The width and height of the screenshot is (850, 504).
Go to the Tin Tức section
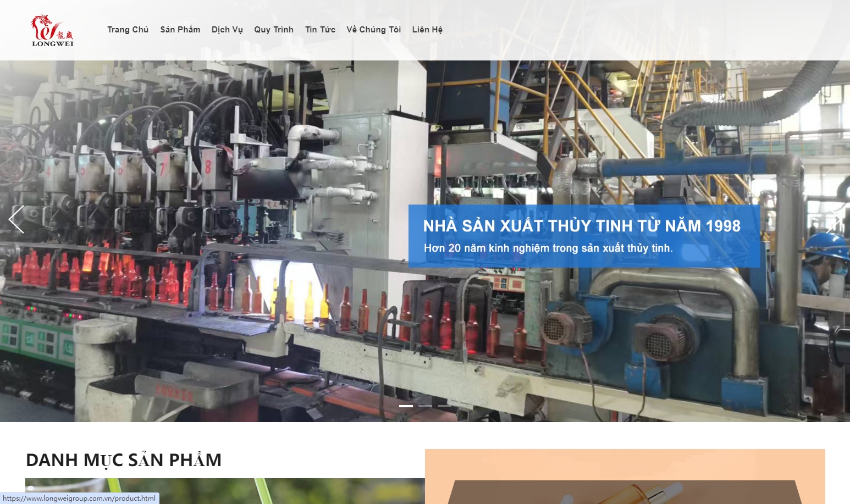320,30
